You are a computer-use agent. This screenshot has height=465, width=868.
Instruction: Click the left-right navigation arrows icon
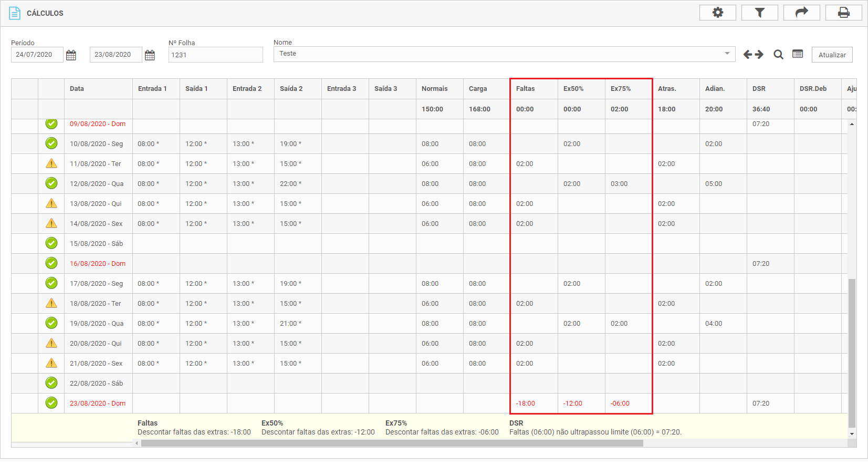click(x=753, y=55)
